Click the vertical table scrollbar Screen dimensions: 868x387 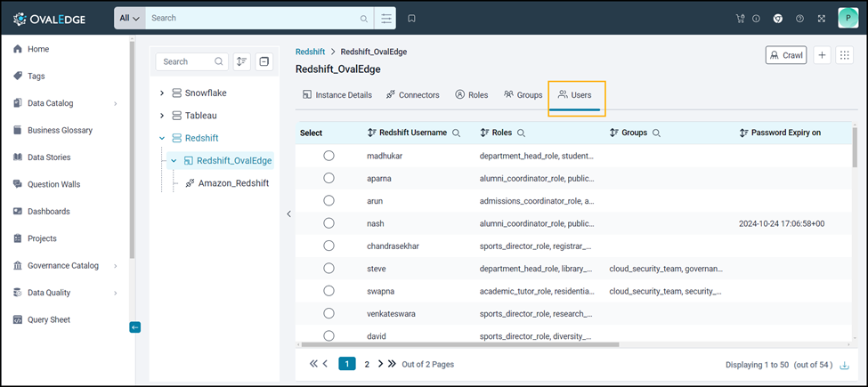[x=855, y=147]
